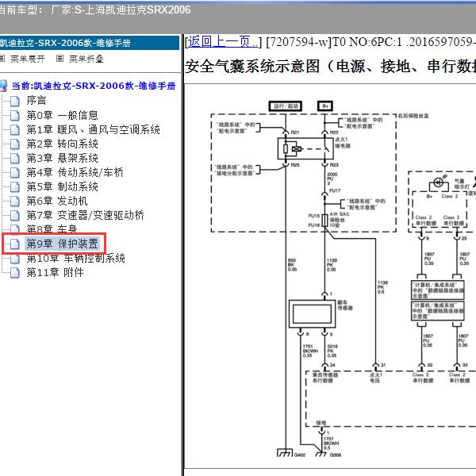
Task: Open 第7章 变速器/变速驱动桥
Action: [x=86, y=215]
